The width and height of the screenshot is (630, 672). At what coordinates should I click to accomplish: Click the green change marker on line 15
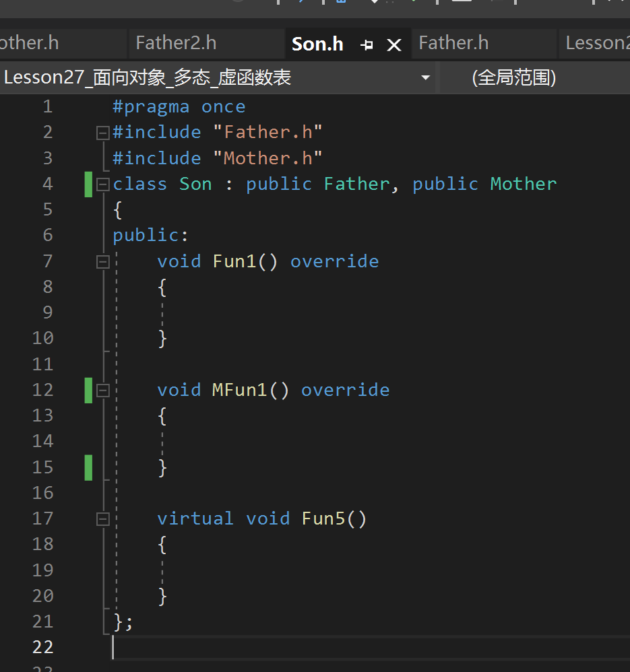(x=88, y=467)
